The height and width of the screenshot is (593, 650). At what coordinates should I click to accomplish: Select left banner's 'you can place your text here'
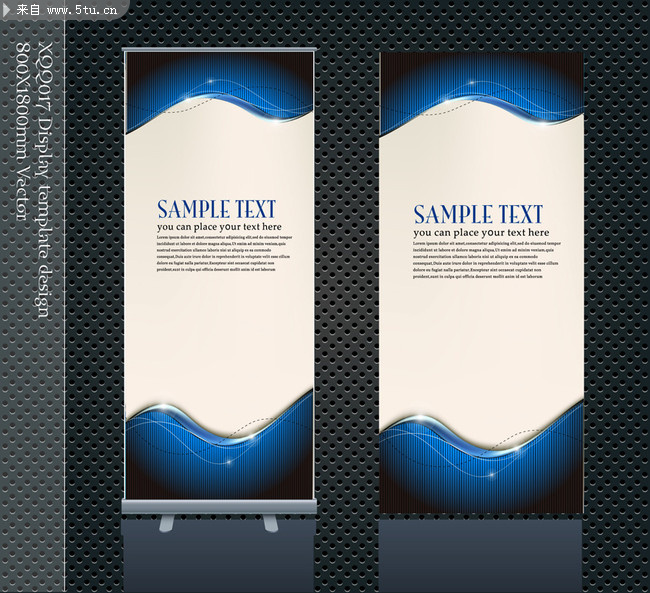coord(219,228)
